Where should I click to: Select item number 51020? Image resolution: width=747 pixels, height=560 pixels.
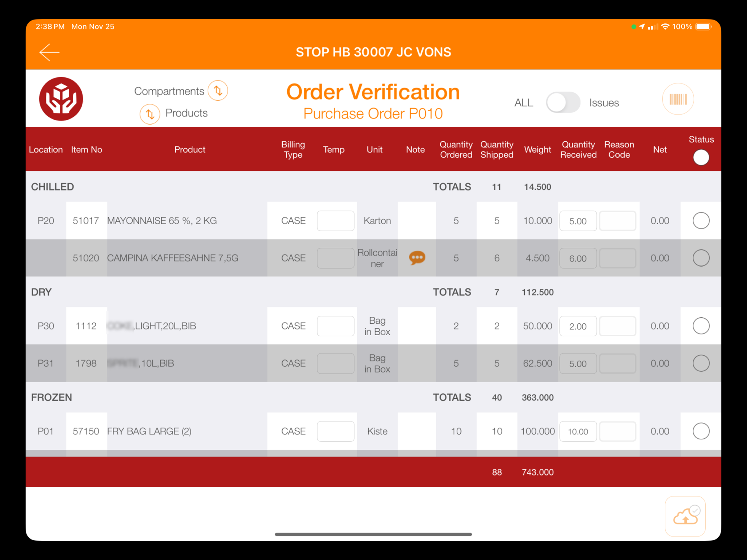86,258
